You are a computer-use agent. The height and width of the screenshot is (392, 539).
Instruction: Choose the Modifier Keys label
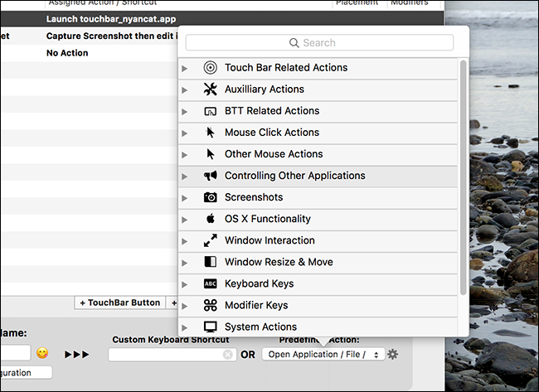click(256, 306)
